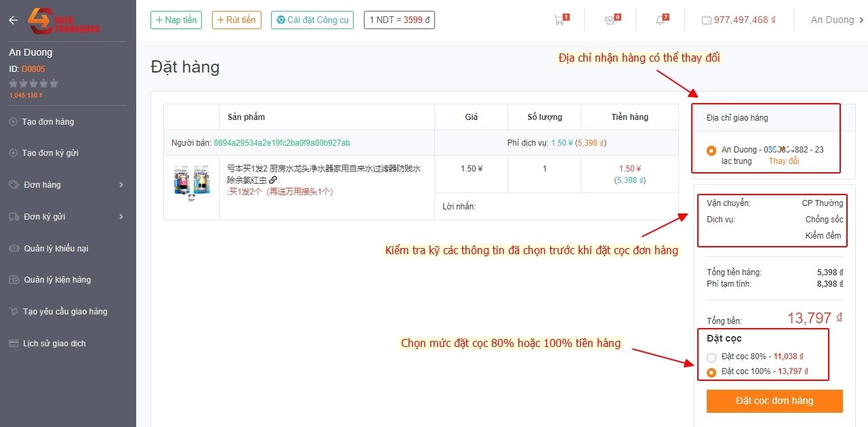Screen dimensions: 868x427
Task: Click the Rút tiền button
Action: (x=236, y=20)
